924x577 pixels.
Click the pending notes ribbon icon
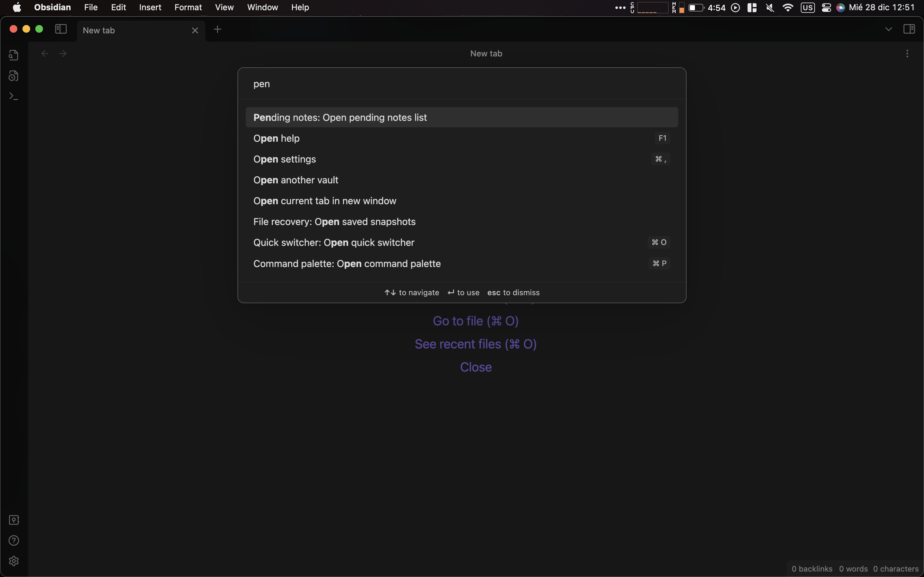tap(14, 76)
